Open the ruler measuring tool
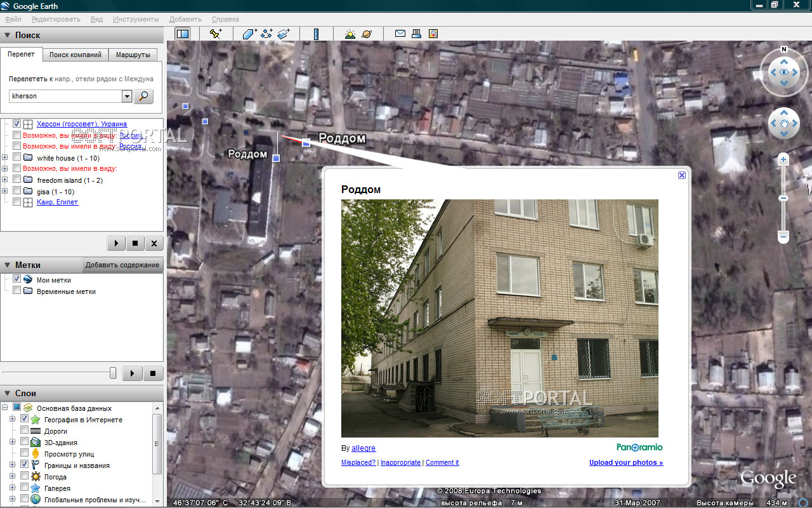 pos(316,34)
